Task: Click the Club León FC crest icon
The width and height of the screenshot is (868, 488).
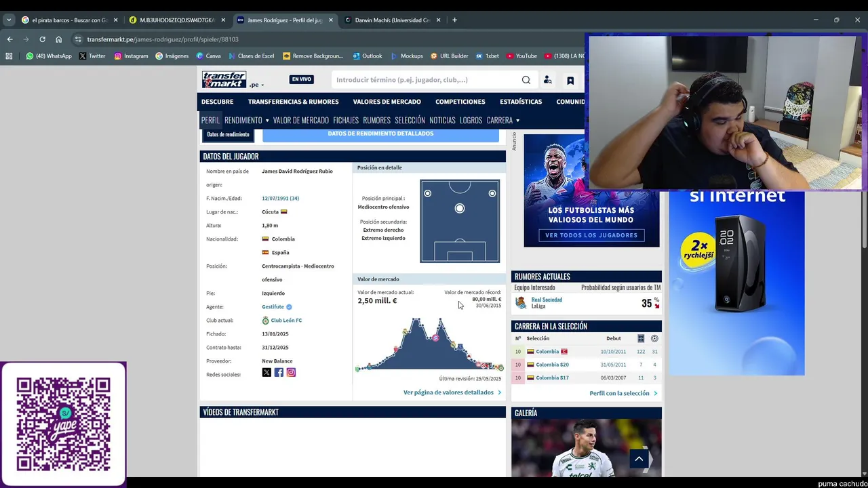Action: coord(265,320)
